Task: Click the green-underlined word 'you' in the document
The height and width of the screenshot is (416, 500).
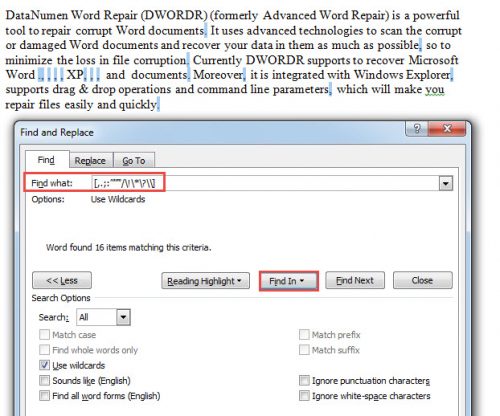Action: click(435, 89)
